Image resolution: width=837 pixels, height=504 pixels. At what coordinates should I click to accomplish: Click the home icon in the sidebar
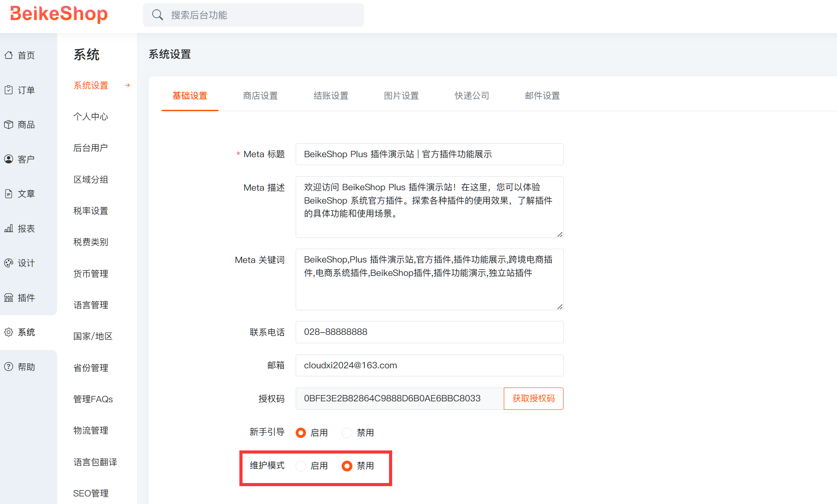tap(8, 55)
